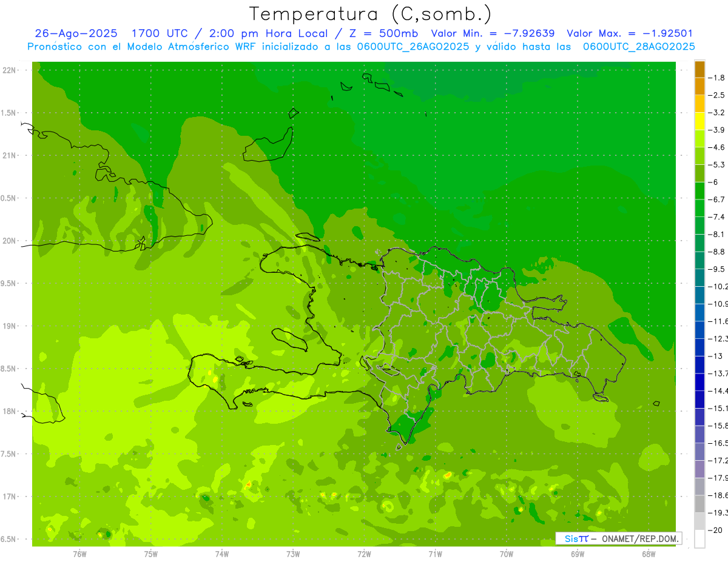
Task: Click the '-7.4' color scale label
Action: point(716,216)
